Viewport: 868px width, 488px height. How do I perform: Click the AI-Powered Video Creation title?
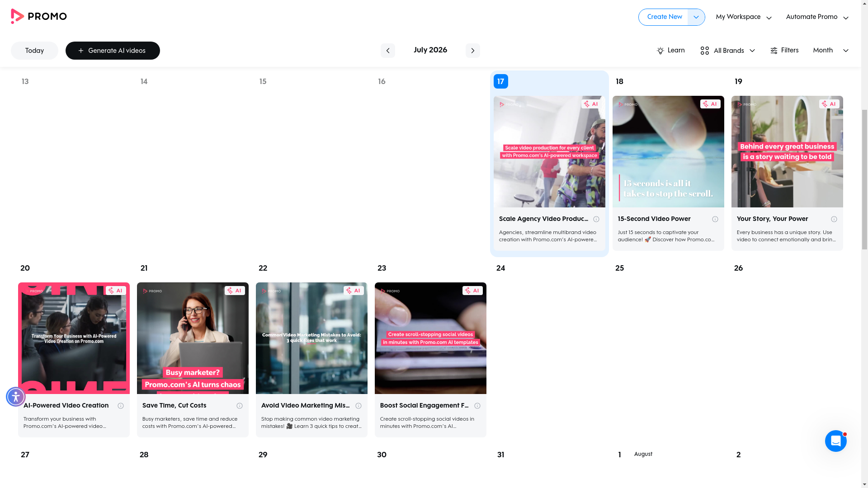point(66,406)
